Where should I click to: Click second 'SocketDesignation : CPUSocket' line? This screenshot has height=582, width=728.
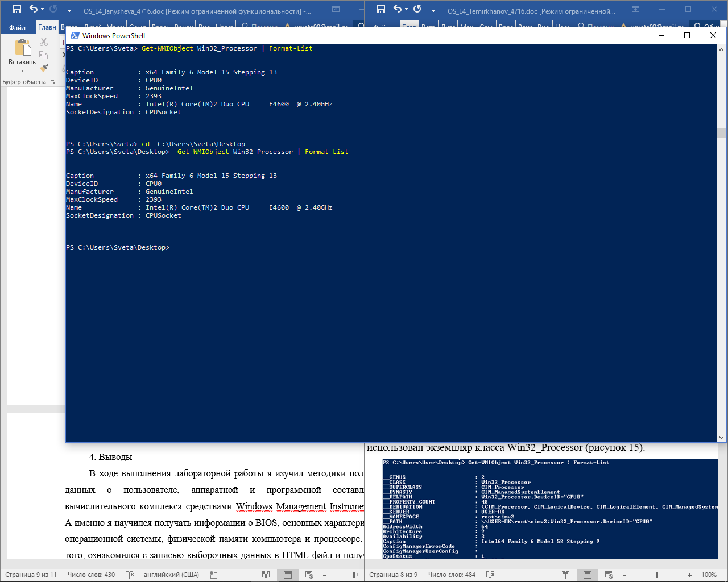point(123,215)
